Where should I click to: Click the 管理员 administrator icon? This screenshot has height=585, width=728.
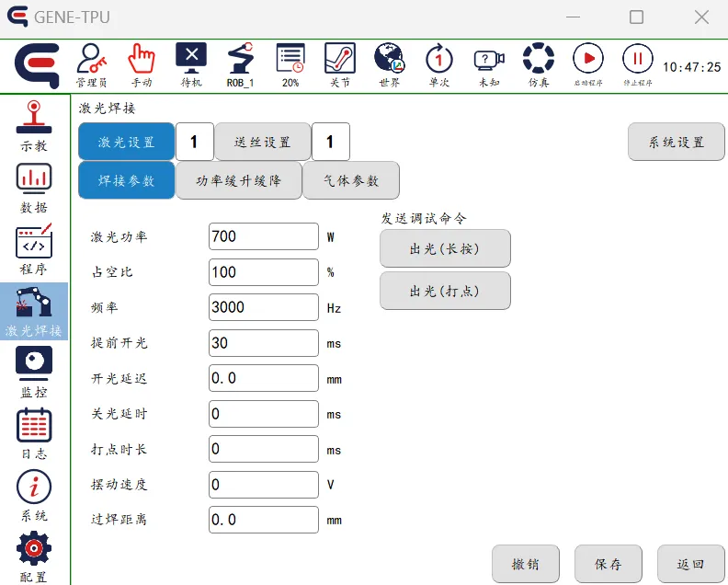pyautogui.click(x=91, y=63)
